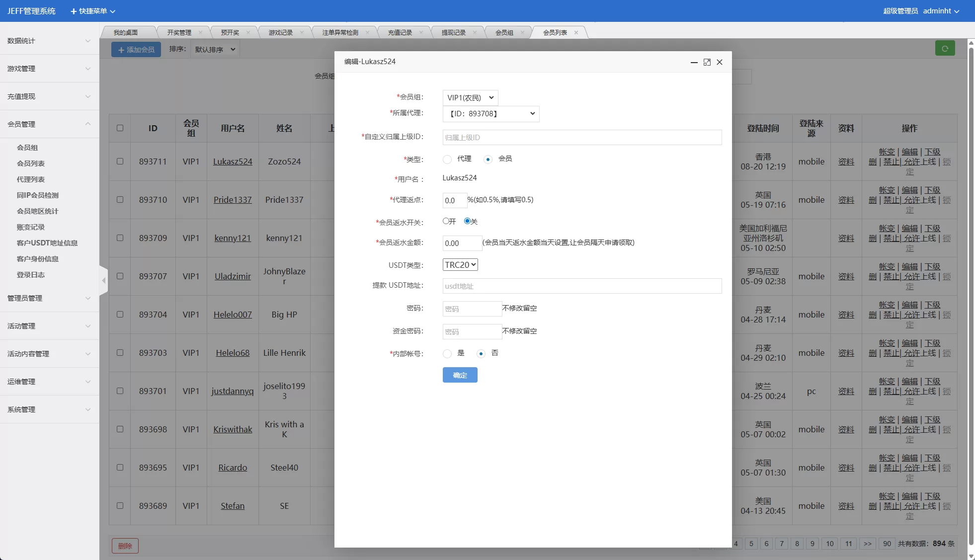
Task: Open the USDT类型 TRC20 dropdown
Action: [460, 265]
